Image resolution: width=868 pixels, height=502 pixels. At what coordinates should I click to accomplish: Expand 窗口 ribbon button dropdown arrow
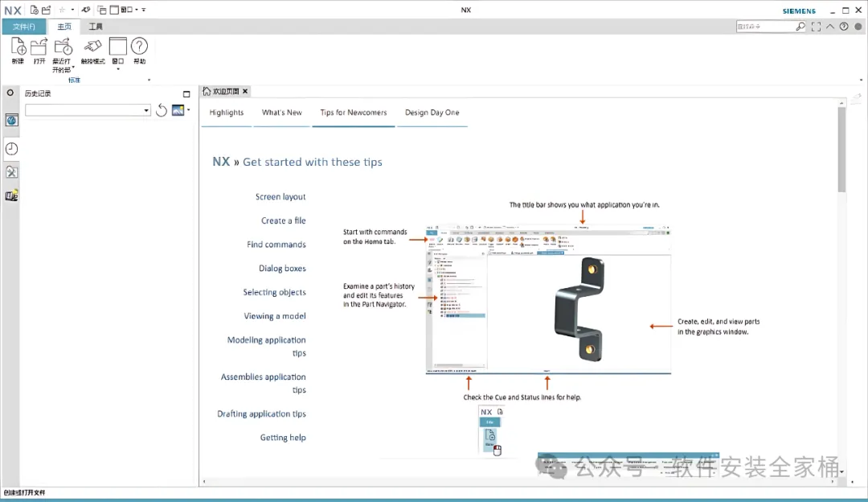point(118,69)
